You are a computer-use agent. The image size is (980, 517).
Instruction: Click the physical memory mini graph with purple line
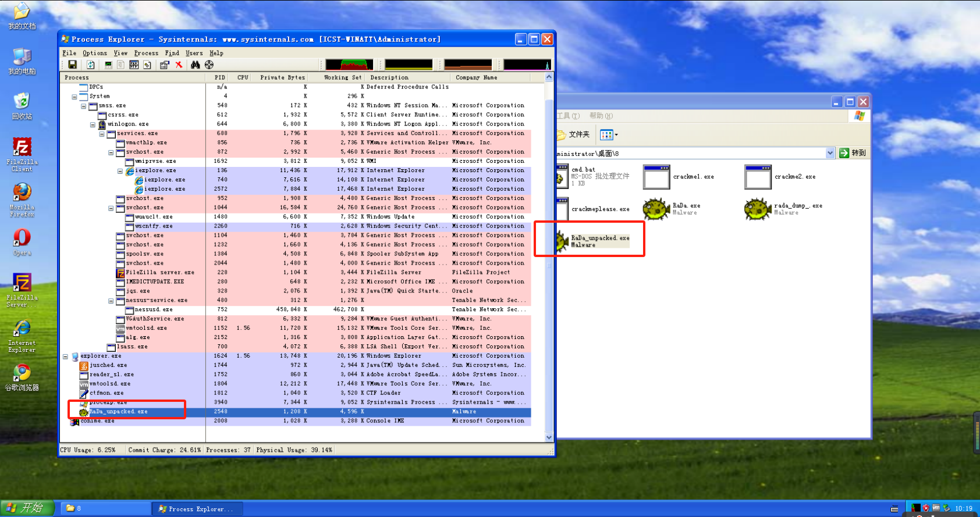pos(527,65)
